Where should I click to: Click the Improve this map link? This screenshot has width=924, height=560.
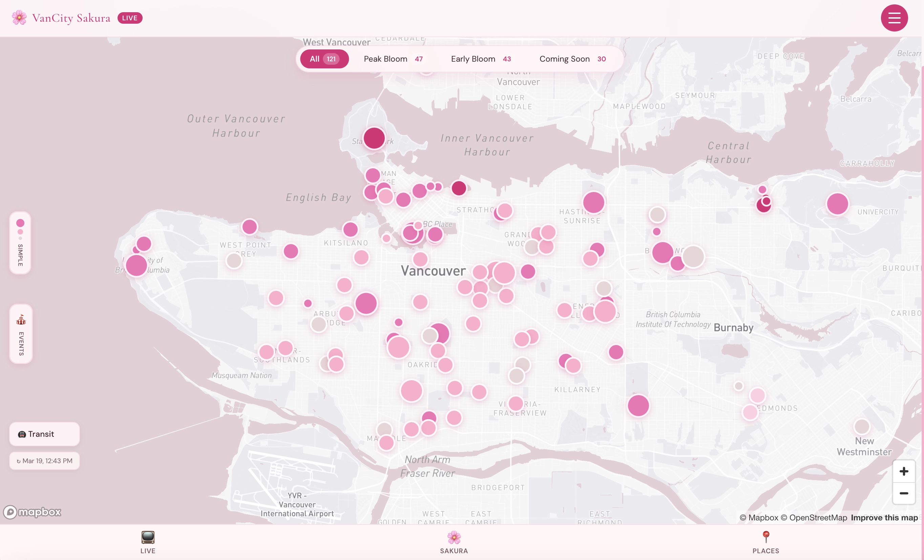[x=884, y=518]
